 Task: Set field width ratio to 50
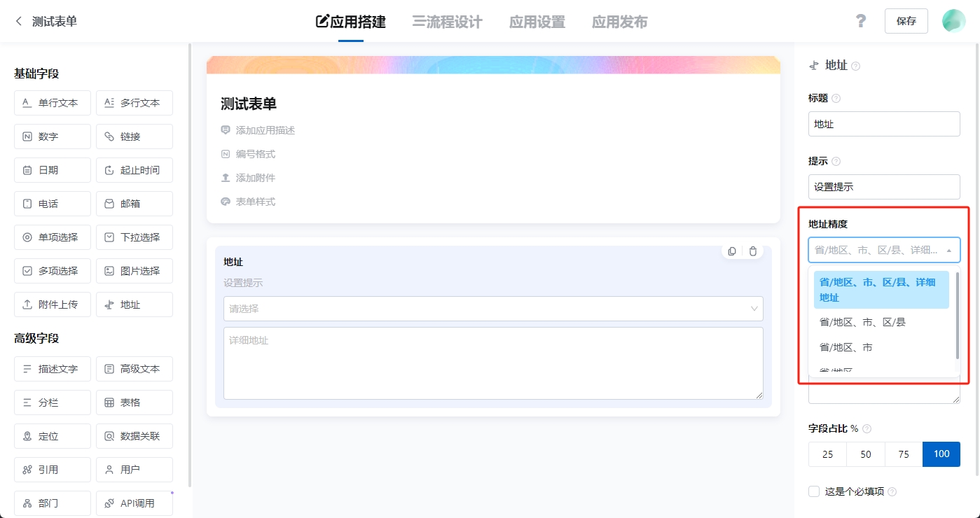[x=866, y=454]
